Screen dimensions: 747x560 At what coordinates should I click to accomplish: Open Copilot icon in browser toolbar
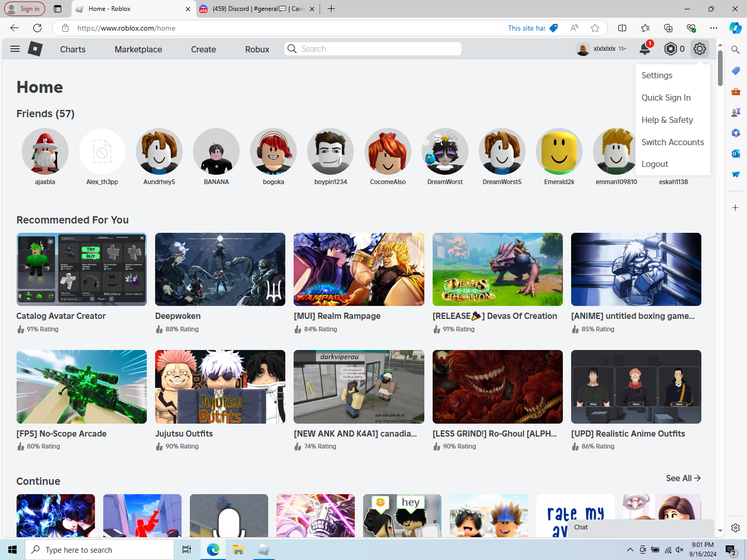click(735, 28)
